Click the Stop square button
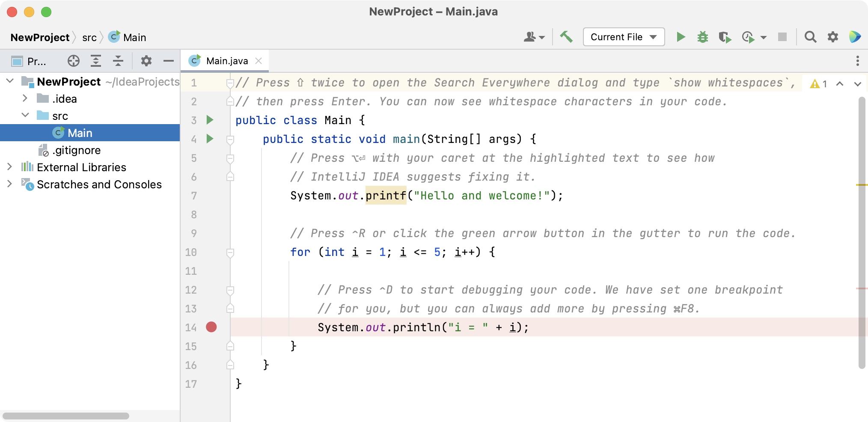Viewport: 868px width, 422px height. tap(782, 37)
